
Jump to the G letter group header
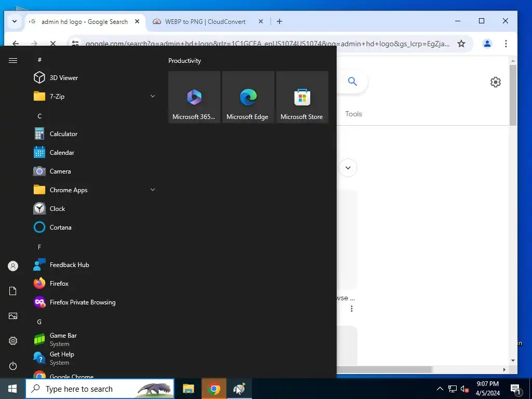coord(39,322)
